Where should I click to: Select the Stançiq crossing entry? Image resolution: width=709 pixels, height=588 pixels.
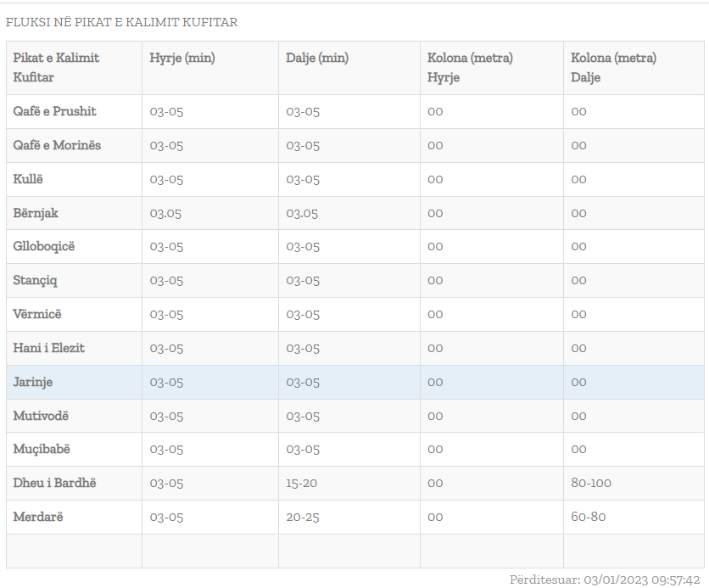pos(36,280)
